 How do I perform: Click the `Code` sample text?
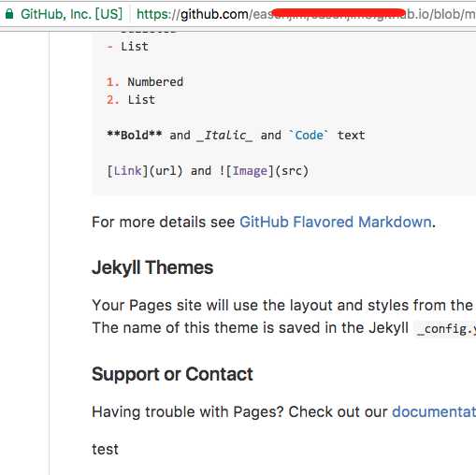tap(309, 136)
